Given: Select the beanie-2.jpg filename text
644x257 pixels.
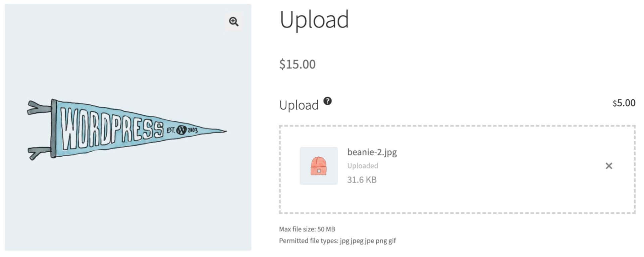Looking at the screenshot, I should (371, 152).
